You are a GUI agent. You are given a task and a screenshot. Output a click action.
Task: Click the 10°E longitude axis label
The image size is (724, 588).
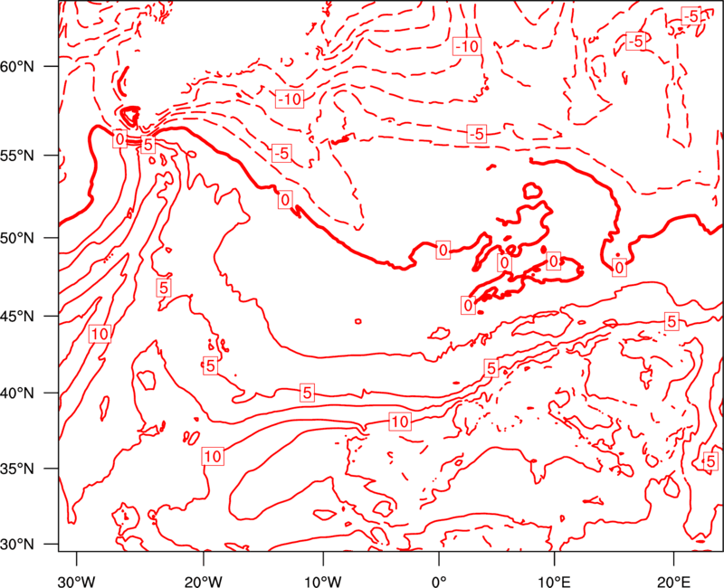click(554, 582)
